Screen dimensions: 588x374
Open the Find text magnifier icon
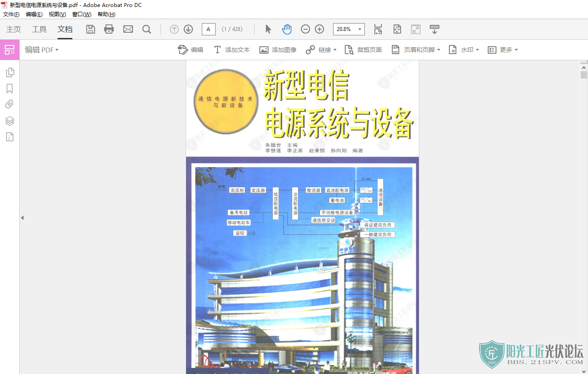coord(147,29)
